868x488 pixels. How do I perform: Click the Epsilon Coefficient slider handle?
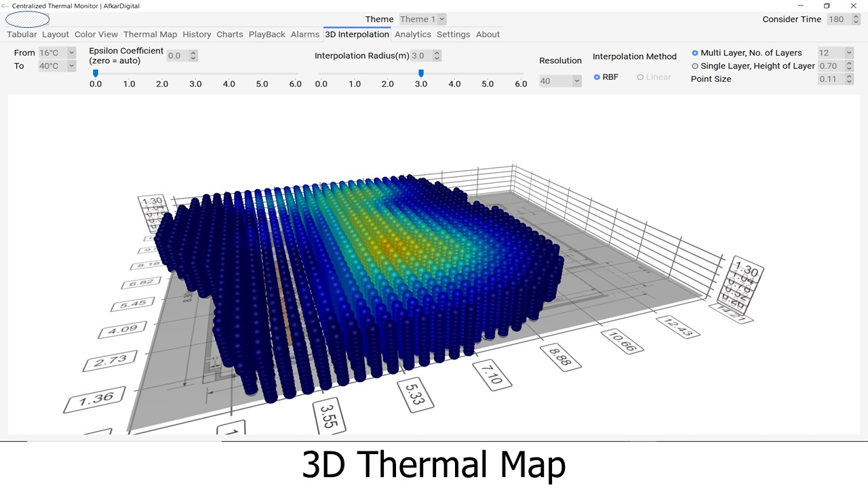(x=96, y=73)
